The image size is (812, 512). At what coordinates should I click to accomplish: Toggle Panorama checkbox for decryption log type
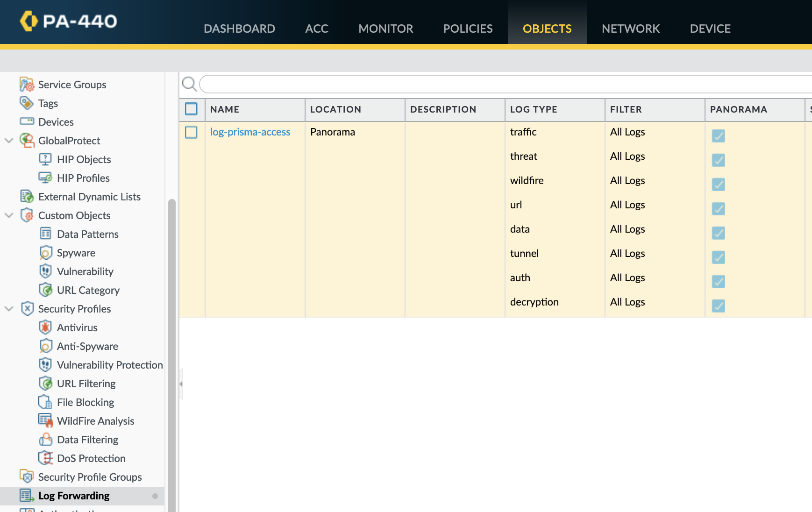[x=719, y=306]
